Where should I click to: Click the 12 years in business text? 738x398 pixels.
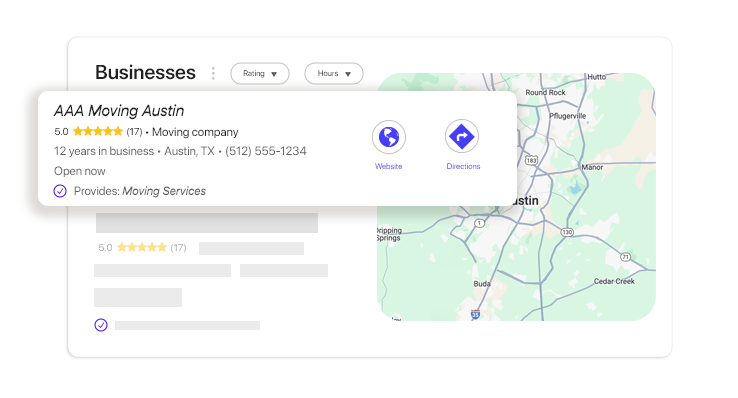pos(104,151)
